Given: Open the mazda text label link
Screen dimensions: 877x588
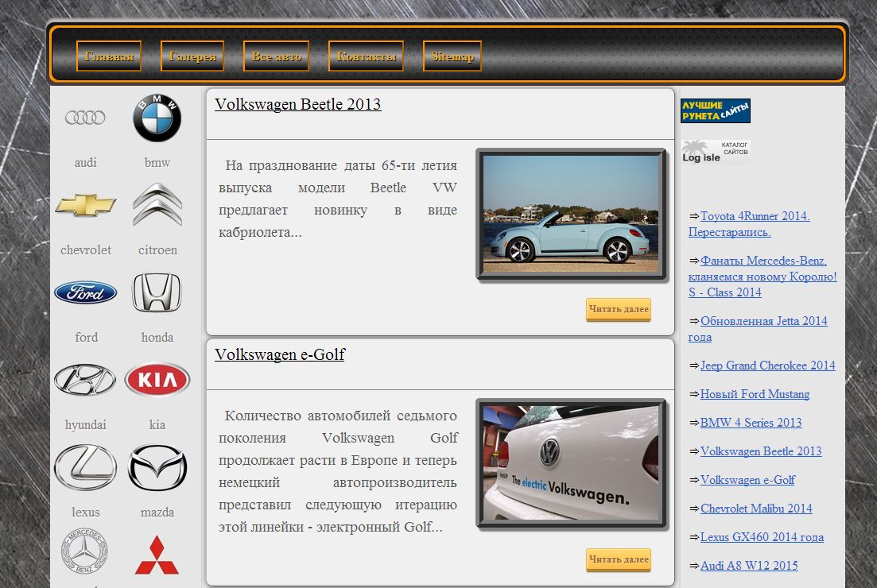Looking at the screenshot, I should [x=157, y=512].
